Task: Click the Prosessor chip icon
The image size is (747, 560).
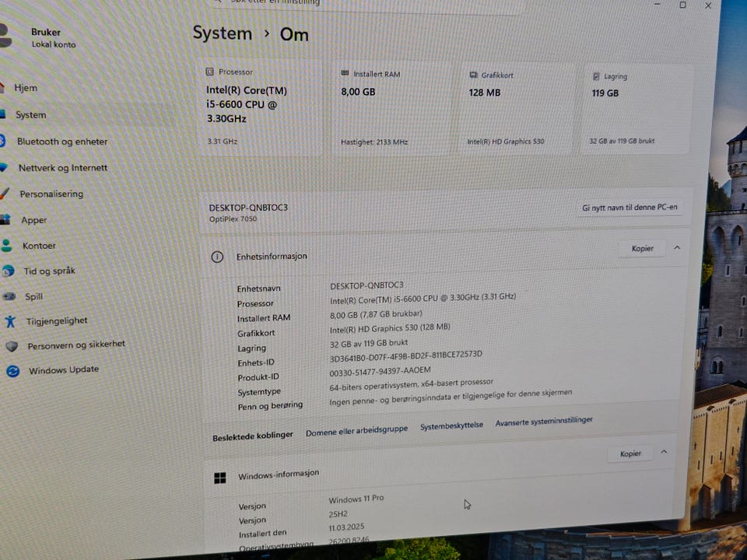Action: click(x=209, y=72)
